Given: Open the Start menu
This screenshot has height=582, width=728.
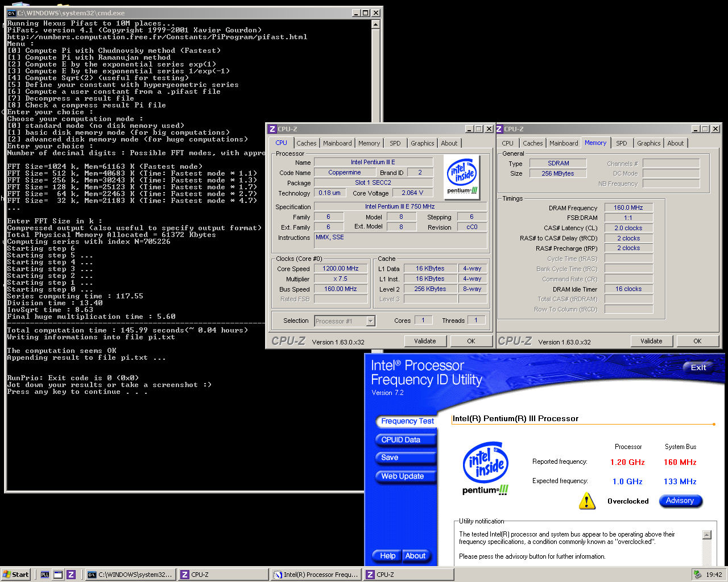Looking at the screenshot, I should pos(16,575).
